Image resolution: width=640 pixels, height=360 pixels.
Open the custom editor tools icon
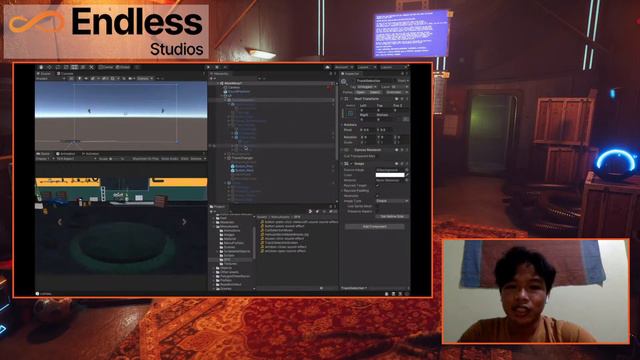tap(91, 67)
